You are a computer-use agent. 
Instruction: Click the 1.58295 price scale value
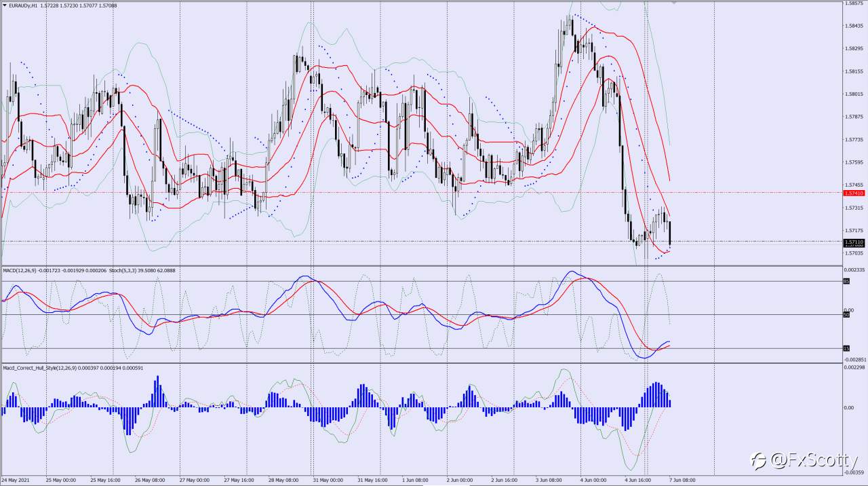[x=854, y=49]
